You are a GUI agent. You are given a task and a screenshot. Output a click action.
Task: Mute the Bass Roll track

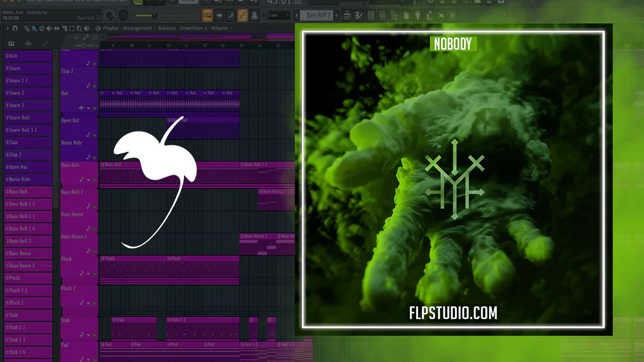tap(94, 179)
